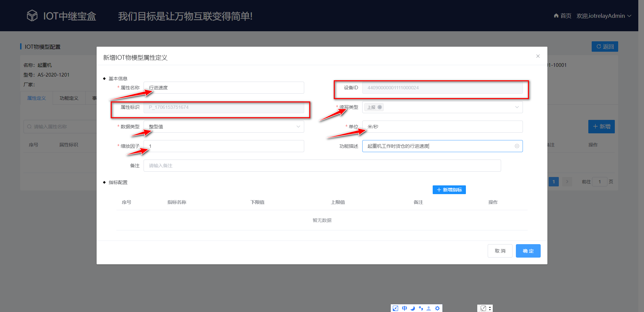Open the 数据类型 dropdown showing 整型值
This screenshot has width=644, height=312.
(298, 127)
